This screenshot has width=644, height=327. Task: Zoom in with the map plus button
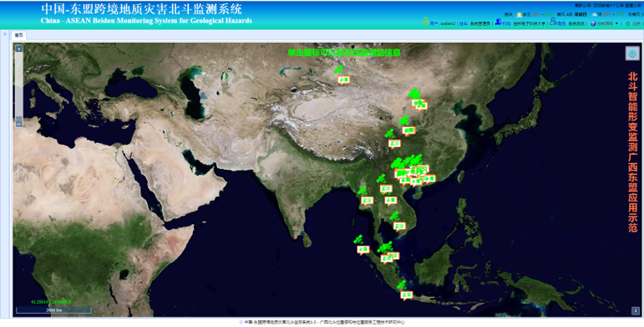pyautogui.click(x=19, y=49)
